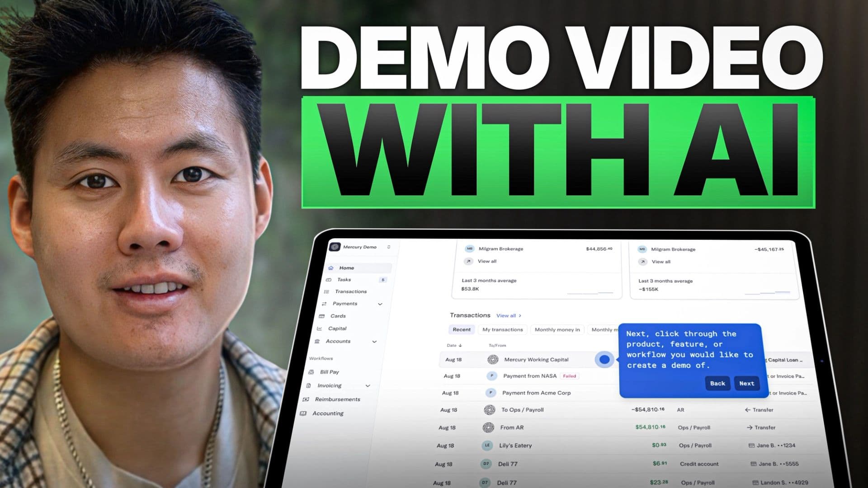This screenshot has height=488, width=868.
Task: Click the Transactions list icon in sidebar
Action: [x=326, y=292]
